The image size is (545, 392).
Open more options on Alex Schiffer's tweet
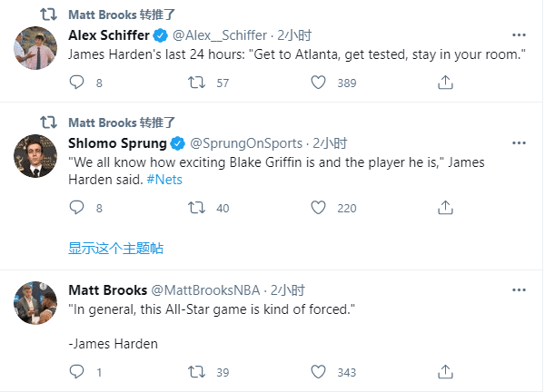tap(519, 35)
